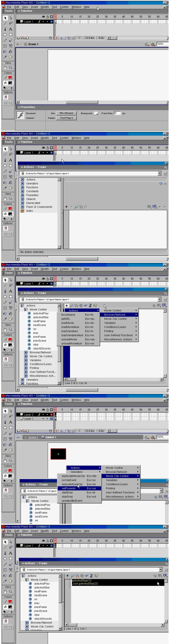The height and width of the screenshot is (644, 170).
Task: Toggle Layer 2 red outline square
Action: click(x=51, y=415)
